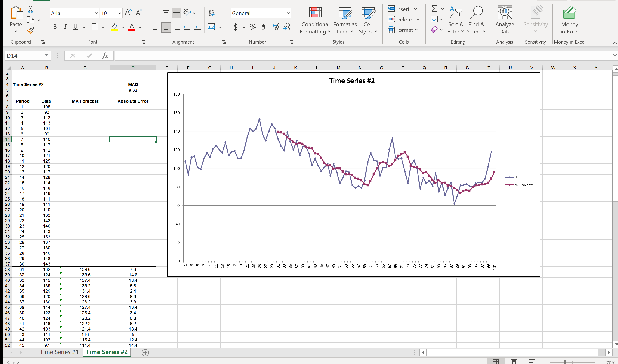Toggle Wrap Text button
The height and width of the screenshot is (364, 618).
pyautogui.click(x=211, y=13)
